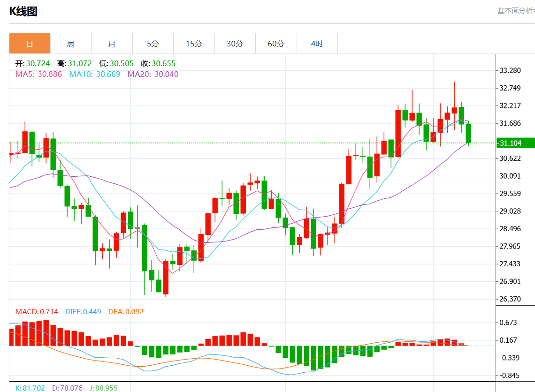Image resolution: width=535 pixels, height=392 pixels.
Task: Click the 32.217 price axis label
Action: [510, 106]
